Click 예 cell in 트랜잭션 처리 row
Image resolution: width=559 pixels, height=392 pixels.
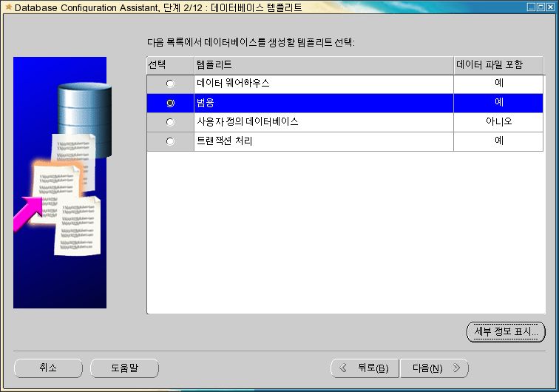point(498,141)
